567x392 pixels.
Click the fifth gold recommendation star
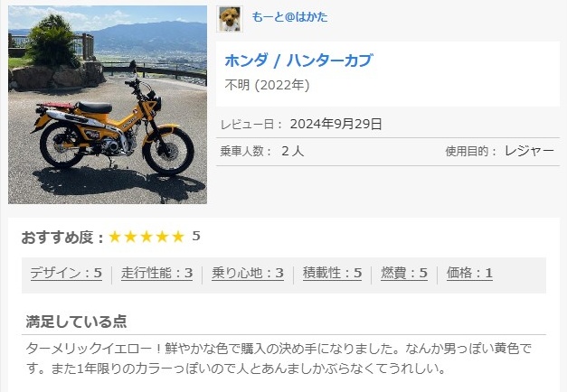pos(178,237)
